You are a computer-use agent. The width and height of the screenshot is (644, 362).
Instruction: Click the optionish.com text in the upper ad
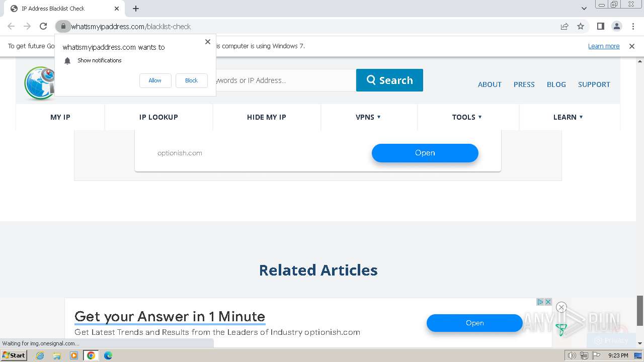[180, 153]
